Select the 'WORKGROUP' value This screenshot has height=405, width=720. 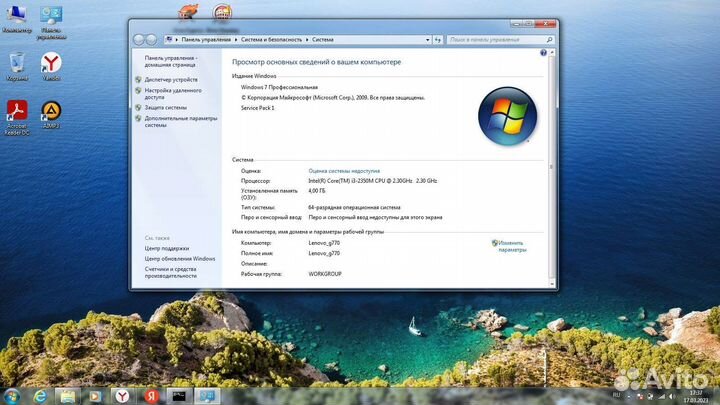coord(325,274)
